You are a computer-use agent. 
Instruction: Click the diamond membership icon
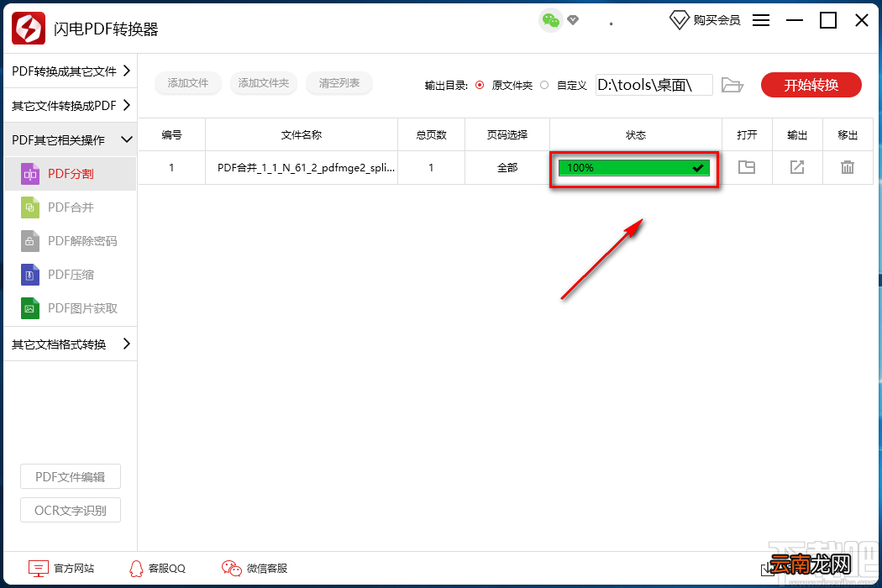tap(679, 20)
